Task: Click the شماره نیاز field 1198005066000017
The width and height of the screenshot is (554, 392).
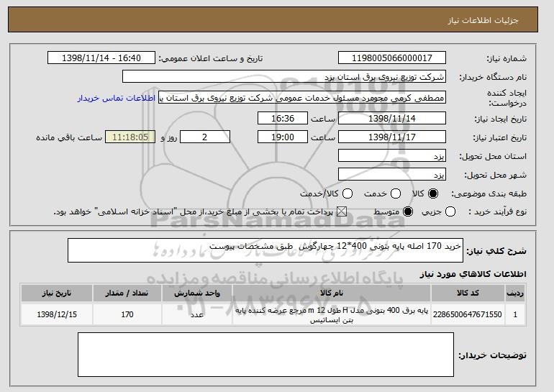Action: pos(392,58)
